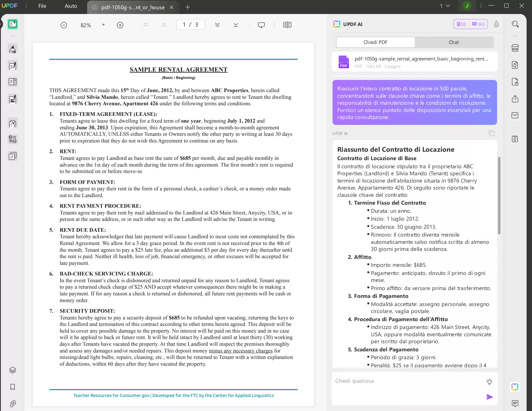Click the UPDF logo

[x=10, y=6]
